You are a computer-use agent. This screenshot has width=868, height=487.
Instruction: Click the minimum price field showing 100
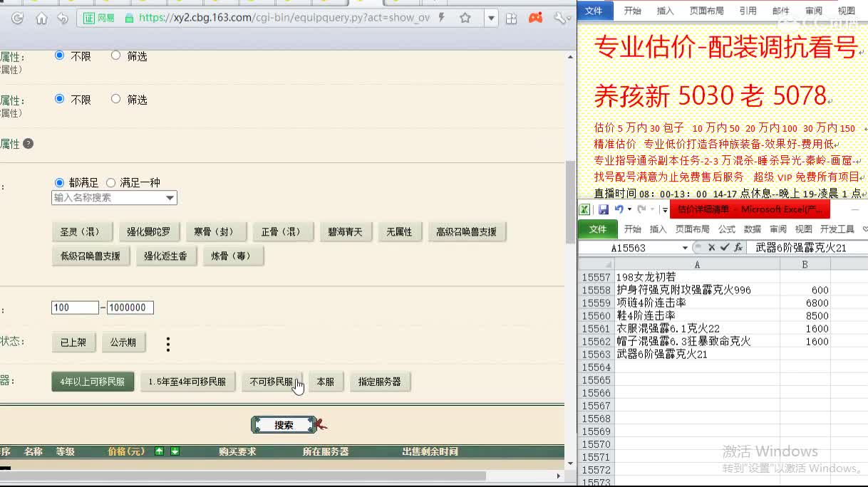75,308
